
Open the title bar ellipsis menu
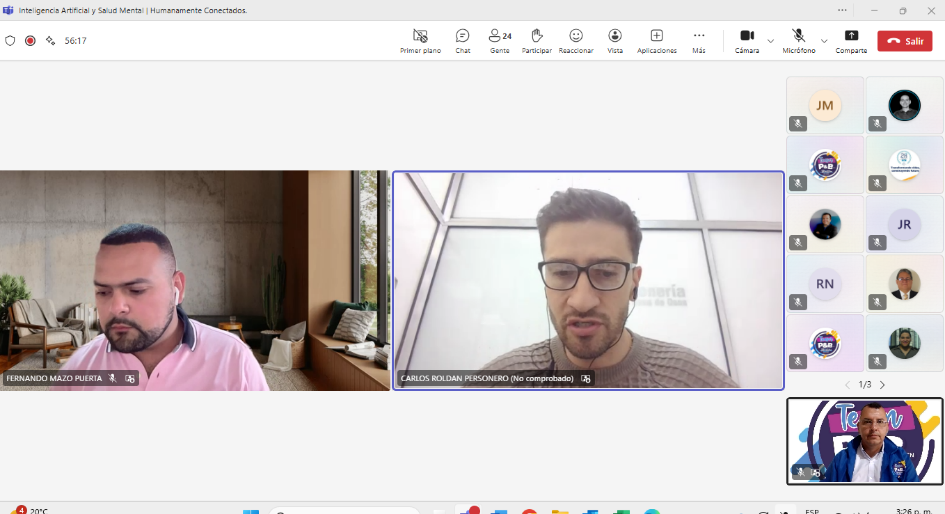842,10
